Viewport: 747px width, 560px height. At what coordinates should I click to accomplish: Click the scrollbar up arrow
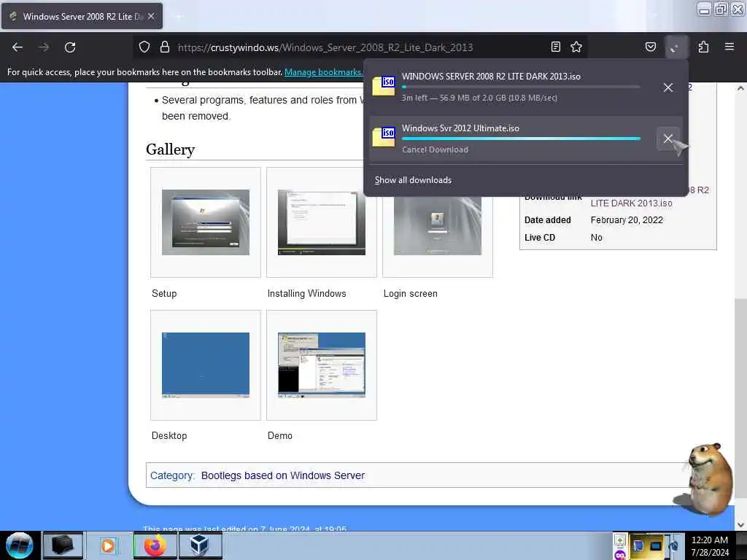740,88
